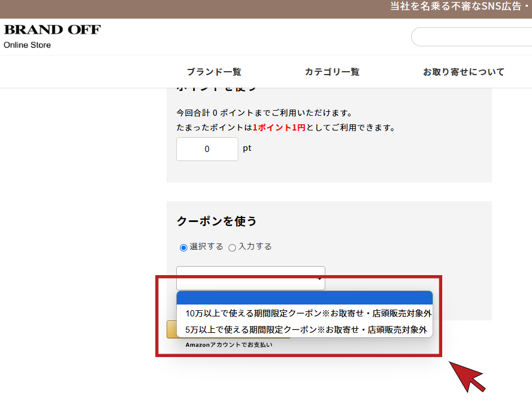532x400 pixels.
Task: Click the Amazonアカウントでお支払い caption
Action: coord(229,345)
